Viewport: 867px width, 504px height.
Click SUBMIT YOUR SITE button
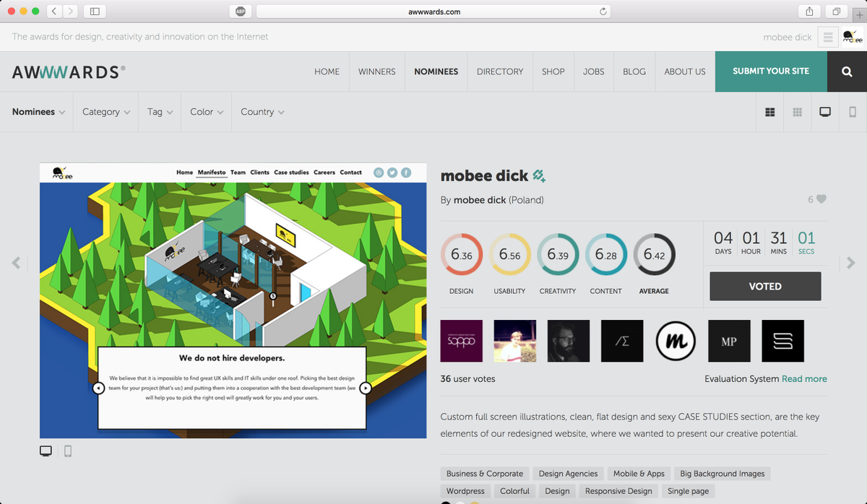pos(771,71)
